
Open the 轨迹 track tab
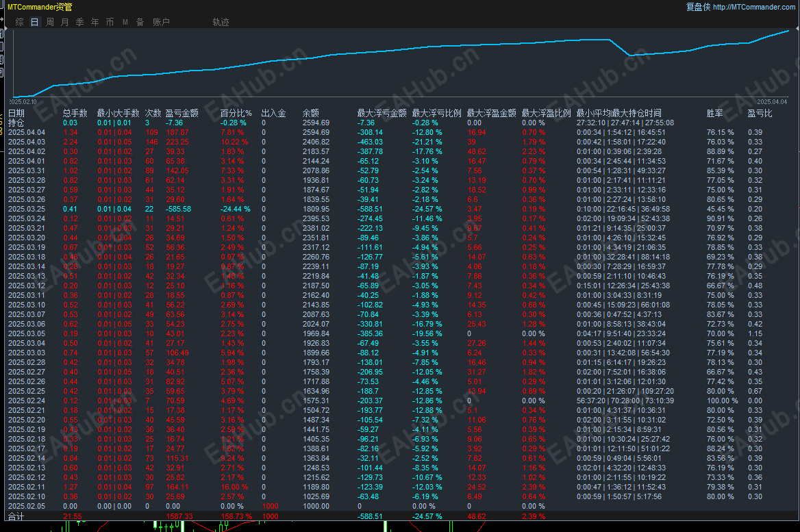point(221,22)
